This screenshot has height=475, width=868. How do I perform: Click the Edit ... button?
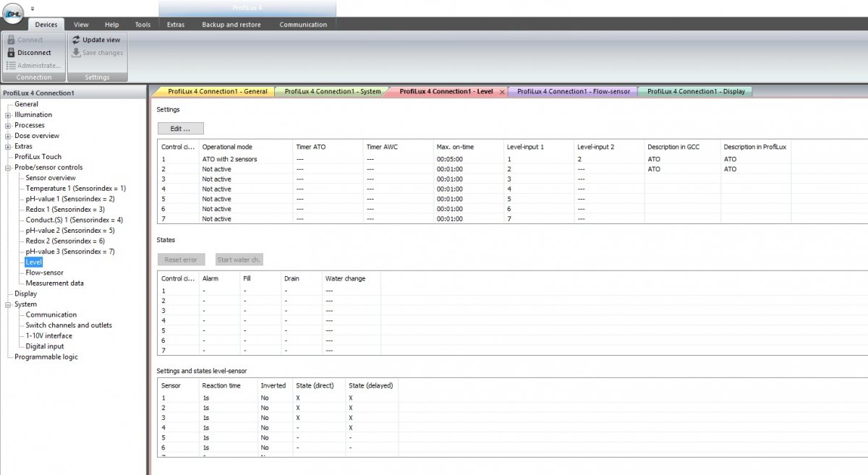pos(181,129)
